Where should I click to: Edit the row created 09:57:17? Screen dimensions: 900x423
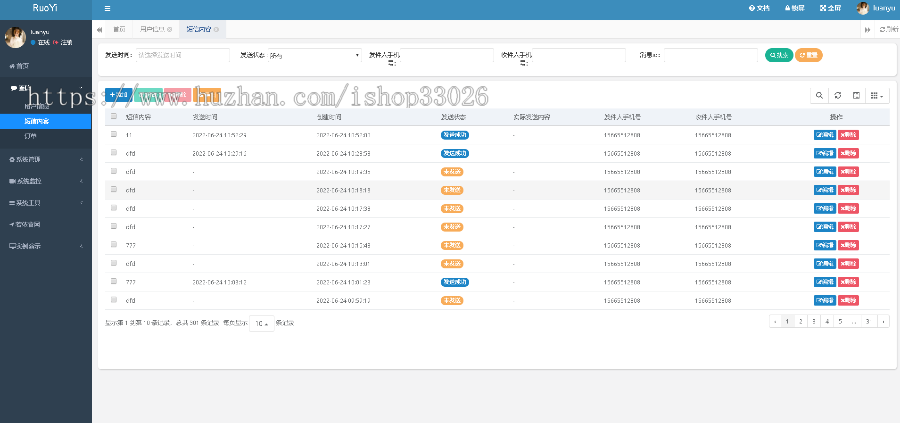(825, 300)
